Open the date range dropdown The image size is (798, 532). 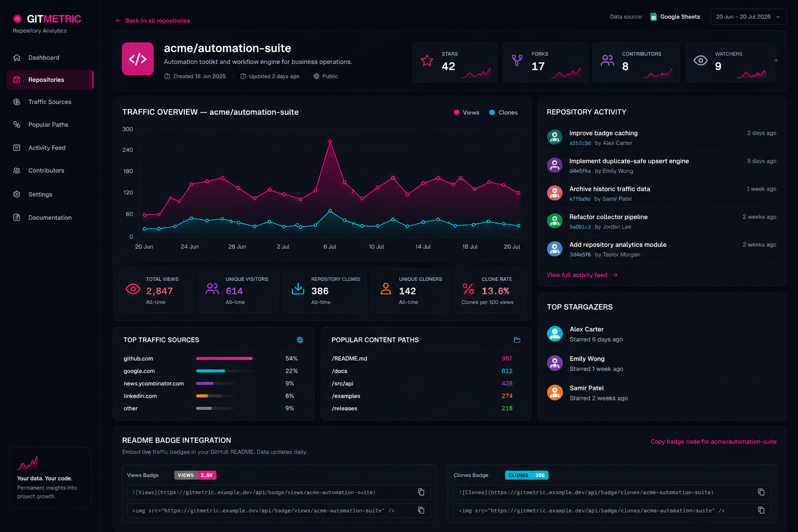(748, 17)
